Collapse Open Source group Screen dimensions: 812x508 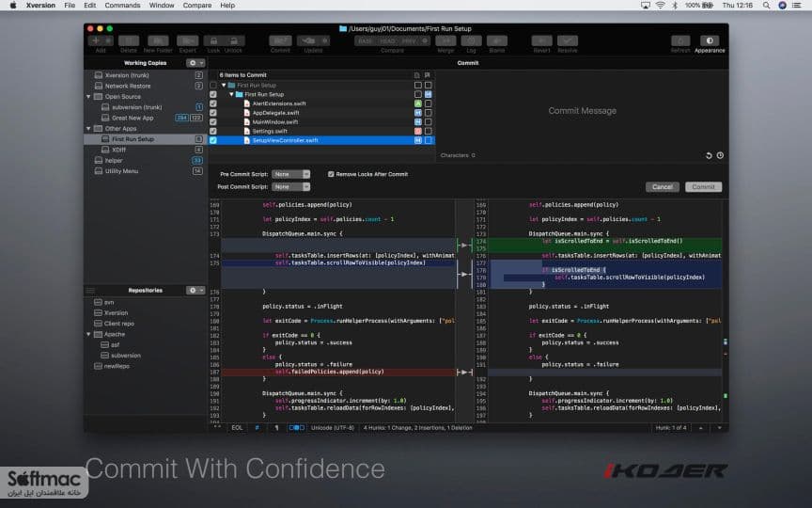point(88,97)
